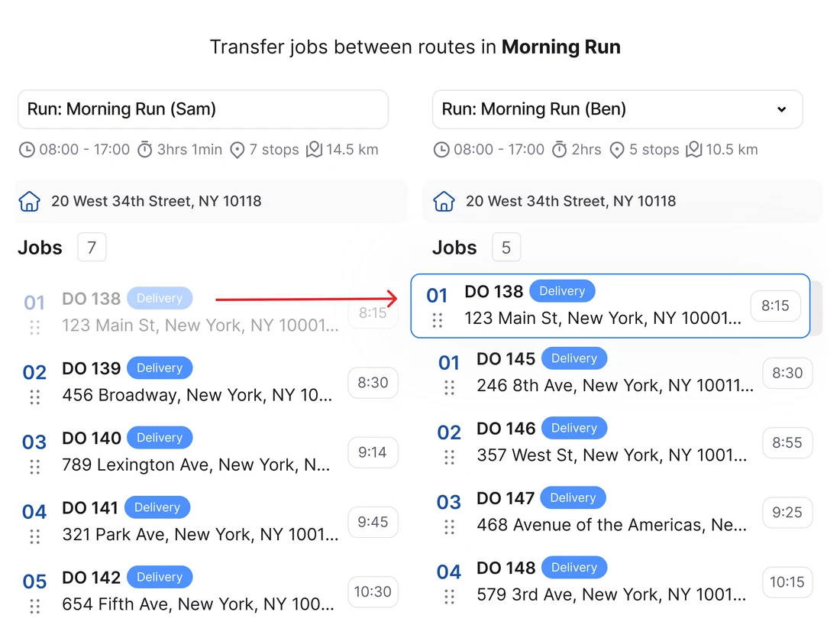Grab drag handle of faded DO 138 in Sam's list
Screen dimensions: 840x625
tap(35, 328)
